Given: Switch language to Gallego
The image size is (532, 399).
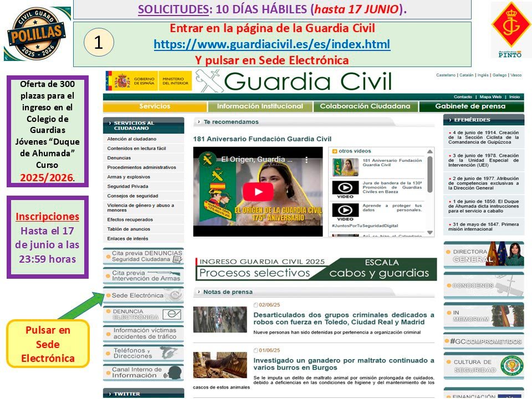Looking at the screenshot, I should 499,75.
